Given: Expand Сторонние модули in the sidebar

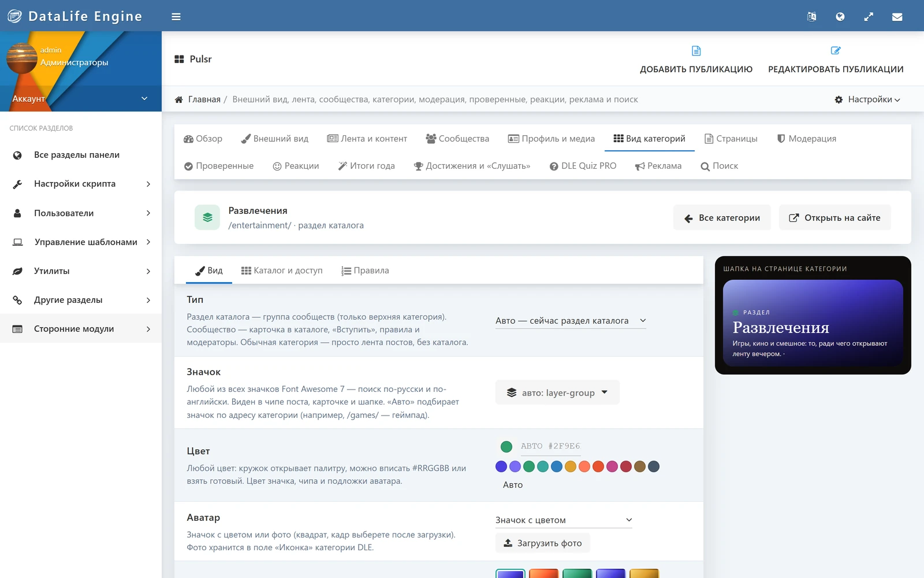Looking at the screenshot, I should tap(81, 329).
